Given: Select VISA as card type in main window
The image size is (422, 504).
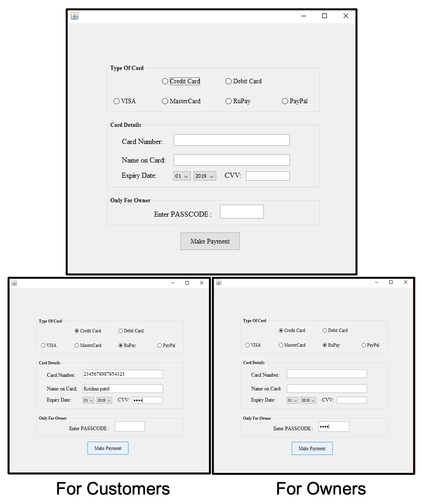Looking at the screenshot, I should point(116,101).
